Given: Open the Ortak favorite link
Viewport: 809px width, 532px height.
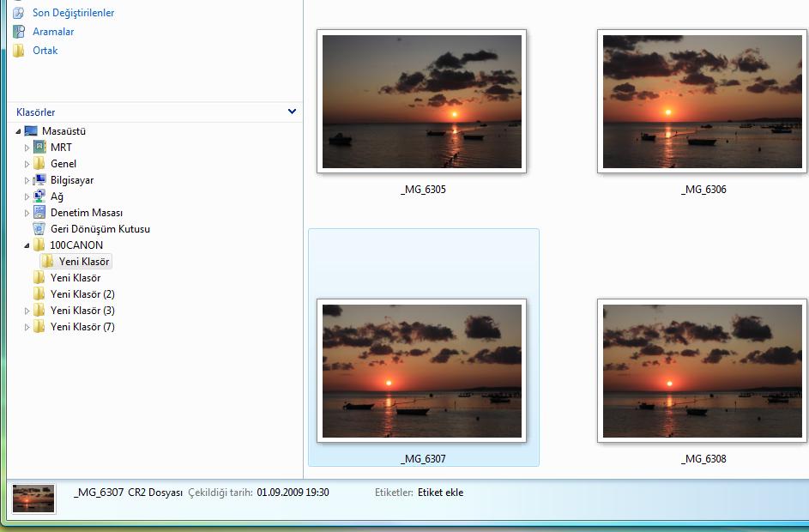Looking at the screenshot, I should pos(45,51).
